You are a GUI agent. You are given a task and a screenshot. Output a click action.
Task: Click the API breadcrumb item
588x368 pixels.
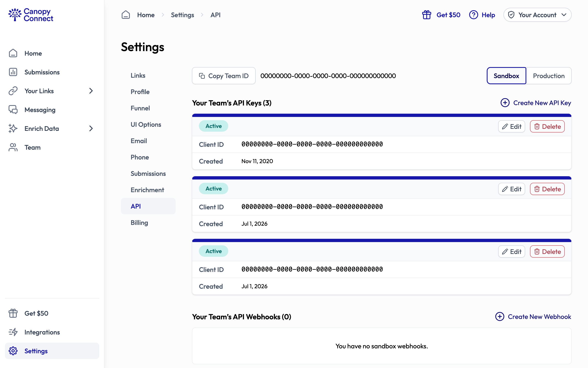coord(216,15)
